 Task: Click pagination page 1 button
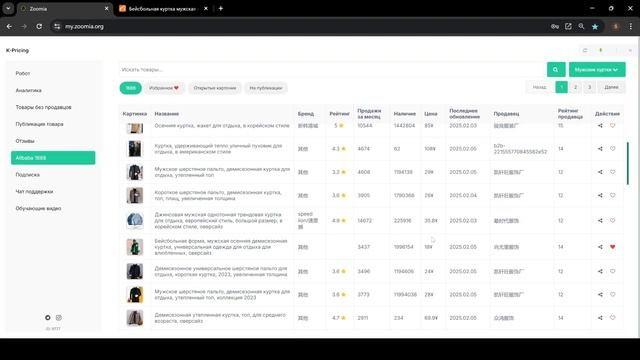tap(562, 87)
